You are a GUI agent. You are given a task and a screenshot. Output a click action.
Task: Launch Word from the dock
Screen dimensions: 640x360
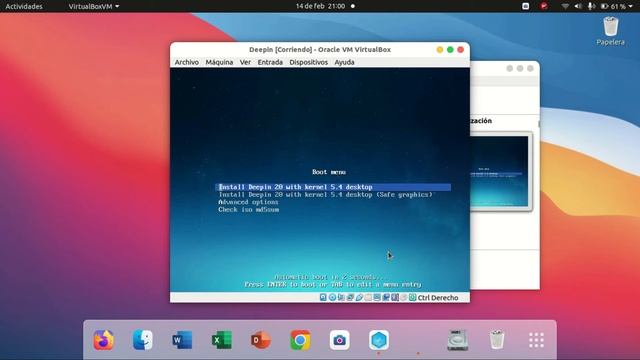click(x=182, y=340)
